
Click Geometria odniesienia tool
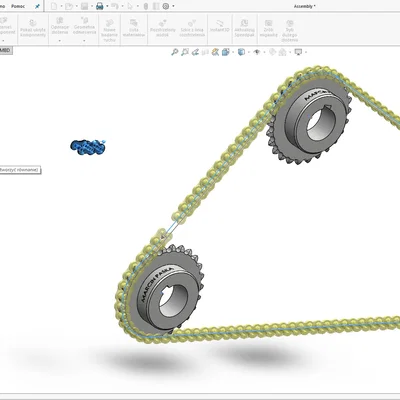tap(85, 26)
